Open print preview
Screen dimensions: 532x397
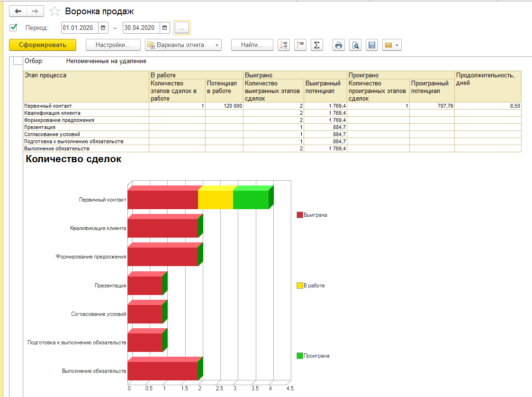point(355,45)
